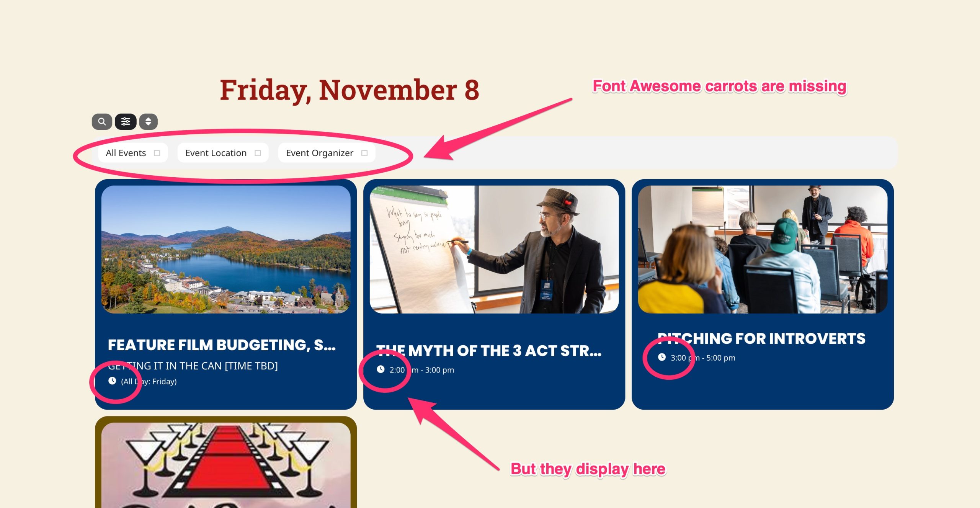Open The Myth of the 3 Act event title
This screenshot has width=980, height=508.
[x=489, y=351]
